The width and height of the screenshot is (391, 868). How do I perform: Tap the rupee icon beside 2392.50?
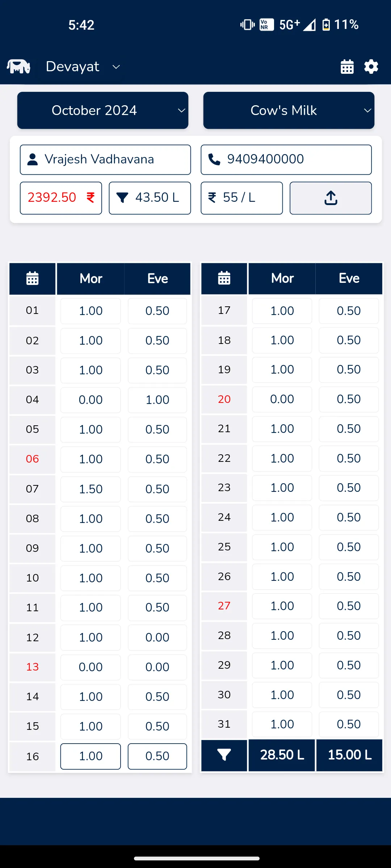[91, 197]
